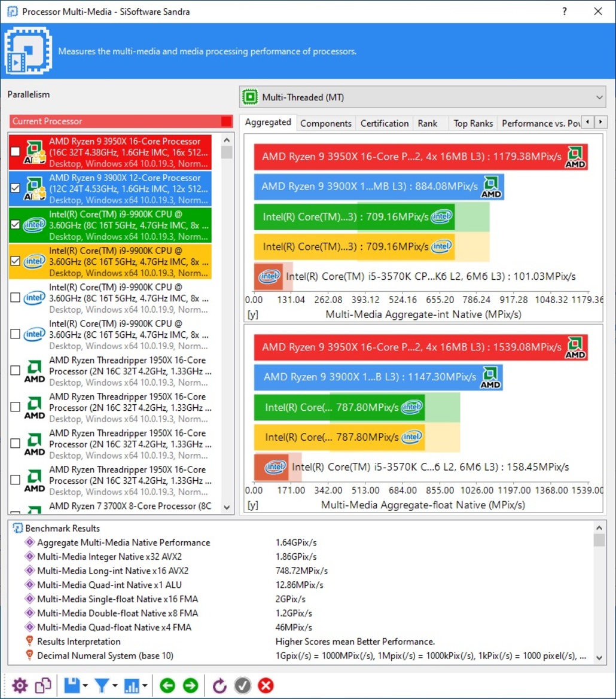The height and width of the screenshot is (699, 616).
Task: Open the chart icon dropdown arrow
Action: click(x=144, y=686)
